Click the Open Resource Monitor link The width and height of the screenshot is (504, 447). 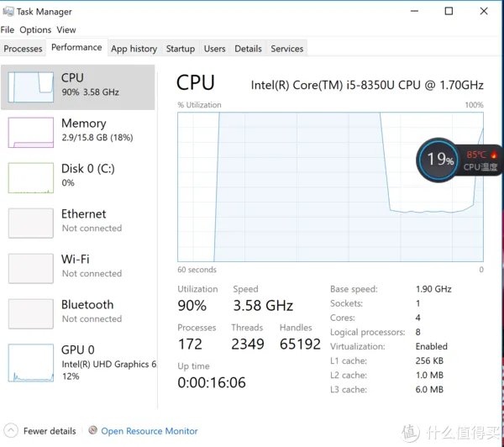point(150,431)
